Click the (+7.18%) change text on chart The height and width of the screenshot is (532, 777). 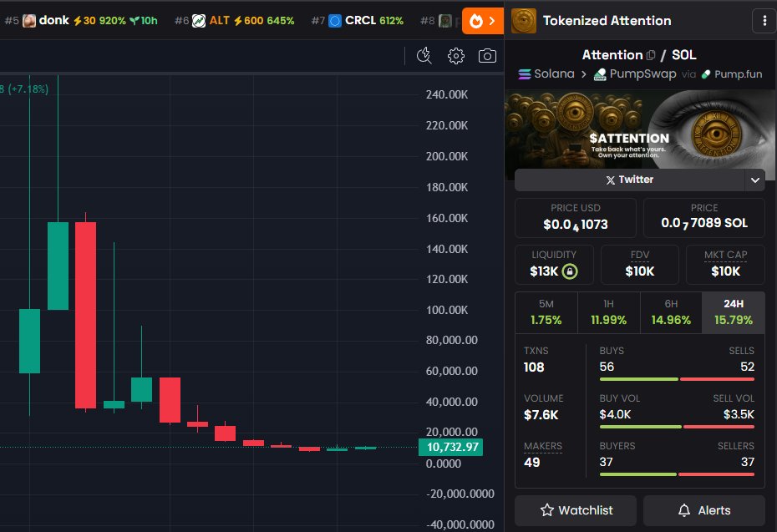pyautogui.click(x=28, y=89)
